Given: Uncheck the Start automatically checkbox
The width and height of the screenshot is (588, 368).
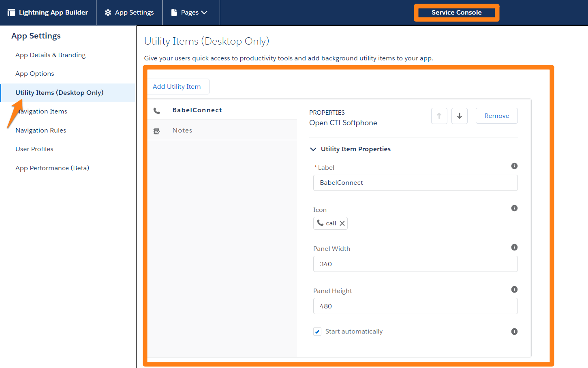Looking at the screenshot, I should tap(317, 332).
